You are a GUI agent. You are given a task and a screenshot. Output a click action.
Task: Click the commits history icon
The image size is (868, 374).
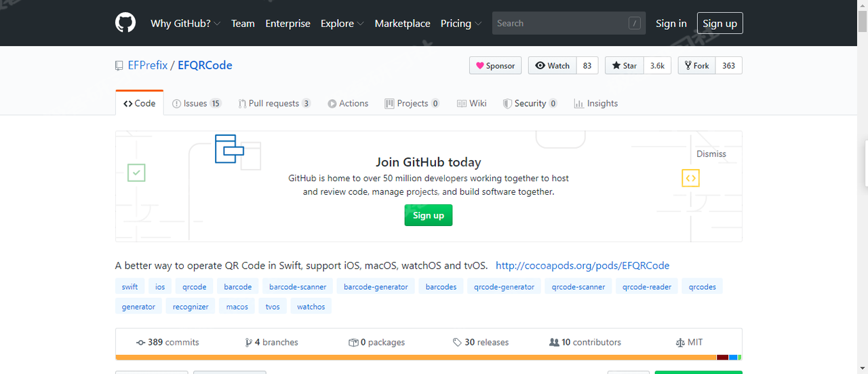[x=140, y=342]
